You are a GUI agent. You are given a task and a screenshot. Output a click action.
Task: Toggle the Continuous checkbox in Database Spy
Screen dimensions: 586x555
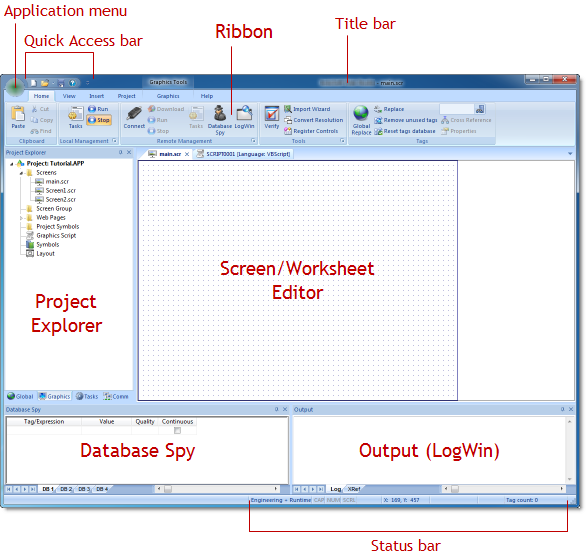point(178,431)
